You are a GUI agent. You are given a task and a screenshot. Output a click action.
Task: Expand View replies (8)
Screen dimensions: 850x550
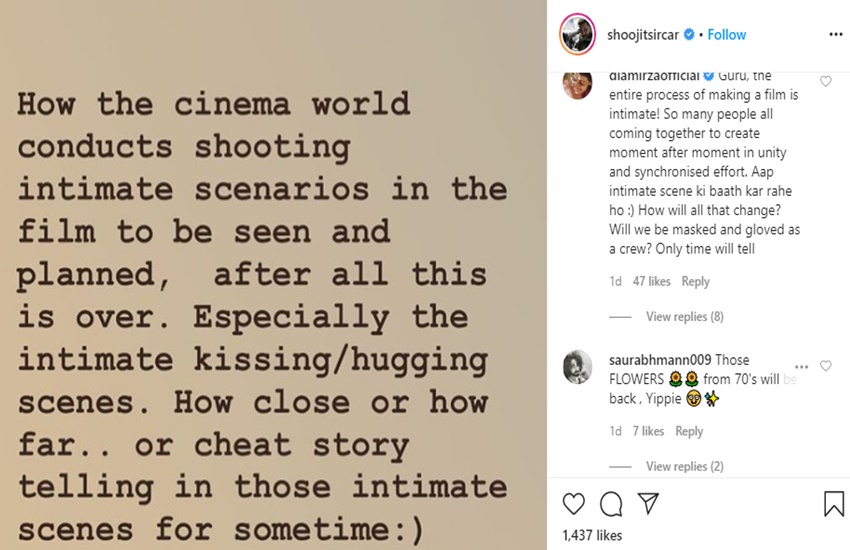click(x=684, y=317)
